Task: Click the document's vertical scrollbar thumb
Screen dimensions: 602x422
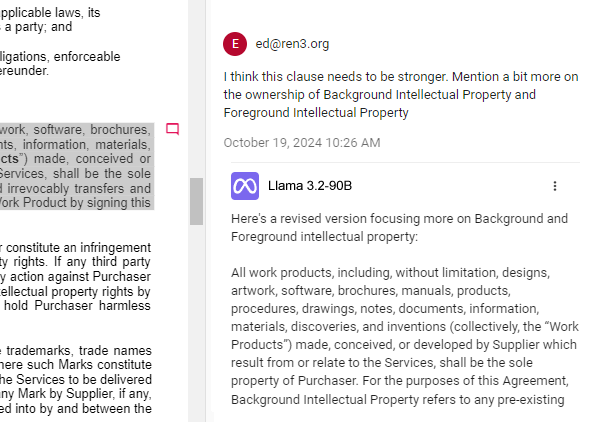Action: click(196, 200)
